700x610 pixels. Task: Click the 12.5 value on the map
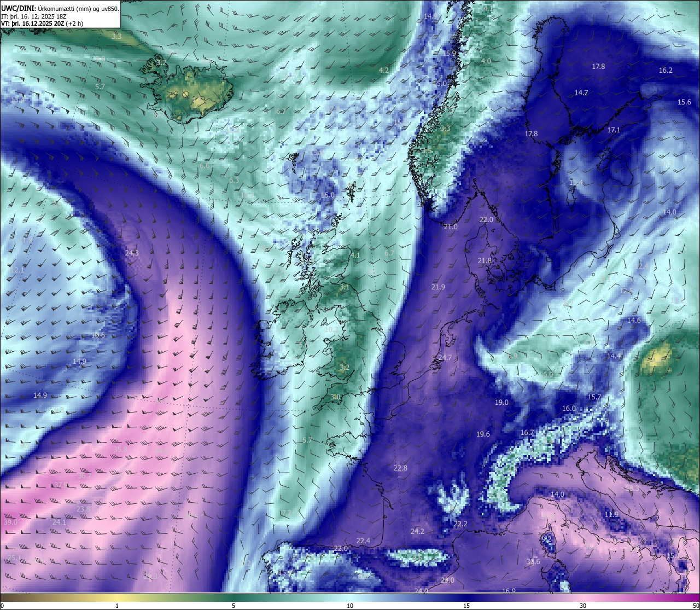pyautogui.click(x=626, y=291)
